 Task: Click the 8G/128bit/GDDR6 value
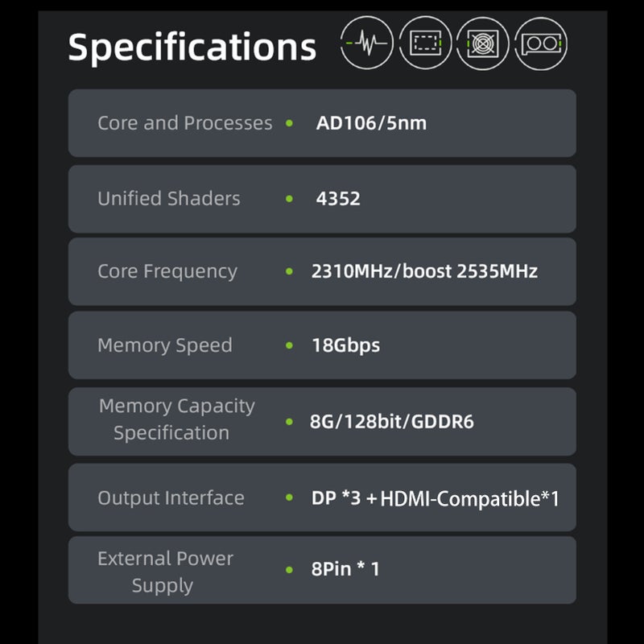(392, 421)
